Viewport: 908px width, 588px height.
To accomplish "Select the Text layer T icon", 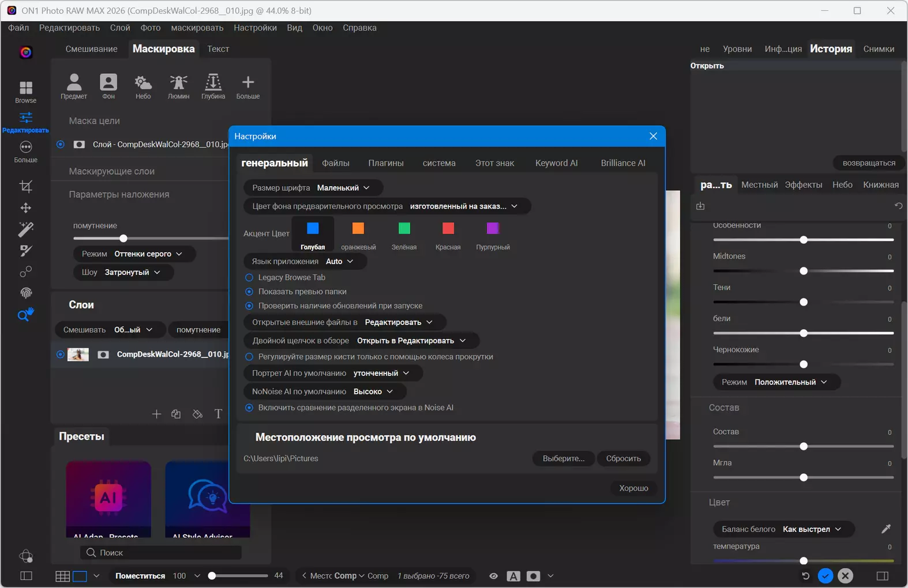I will [x=218, y=414].
